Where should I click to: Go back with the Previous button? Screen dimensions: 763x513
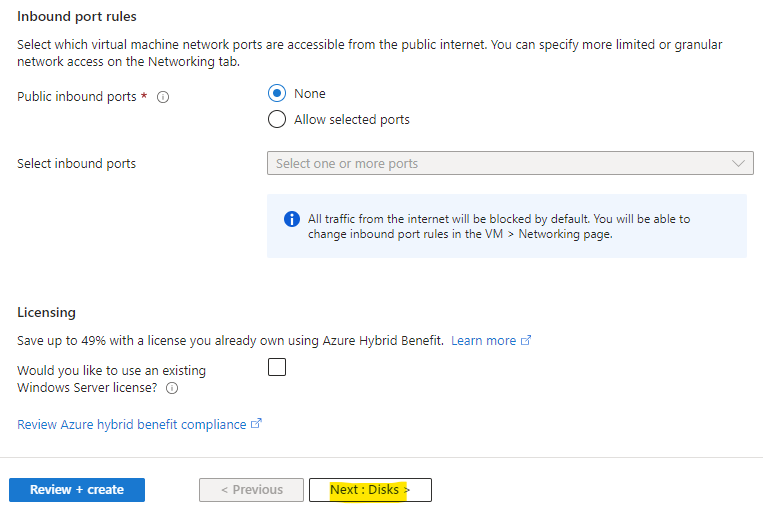tap(251, 490)
